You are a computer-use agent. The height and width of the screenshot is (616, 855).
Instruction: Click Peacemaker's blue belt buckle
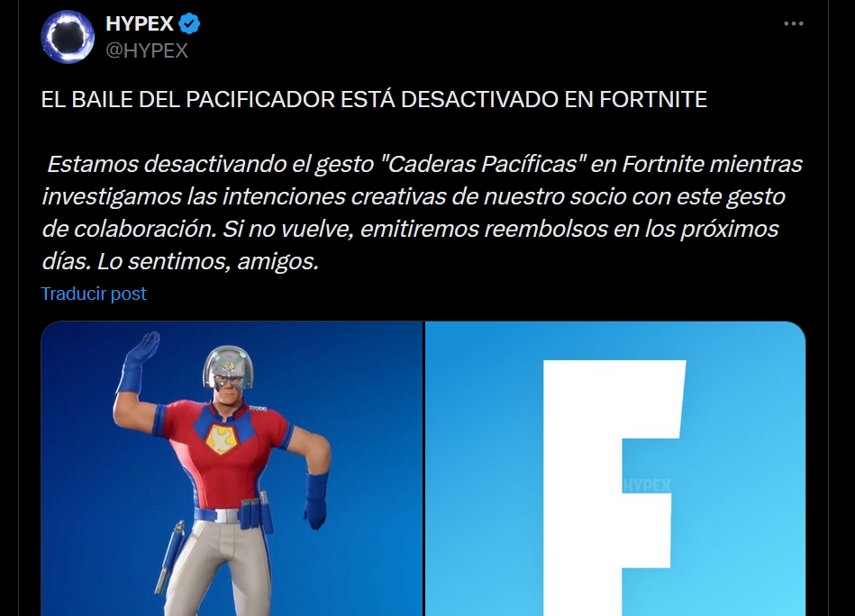tap(222, 514)
